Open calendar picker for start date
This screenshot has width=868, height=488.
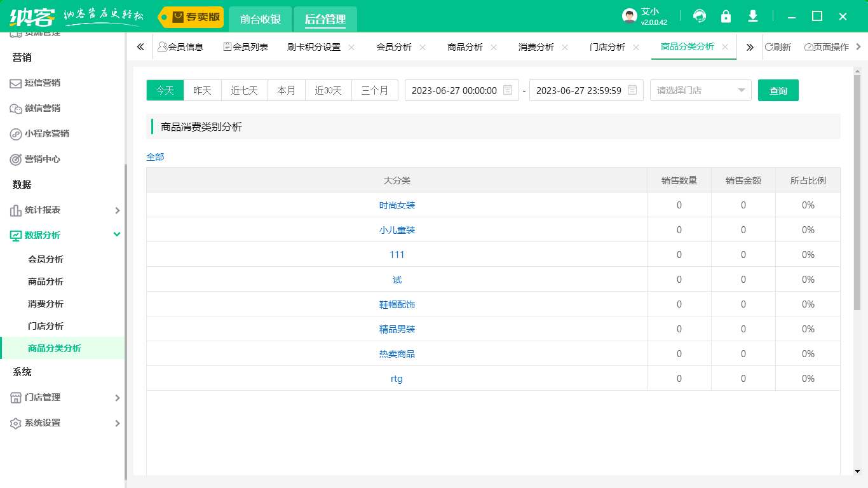coord(508,90)
